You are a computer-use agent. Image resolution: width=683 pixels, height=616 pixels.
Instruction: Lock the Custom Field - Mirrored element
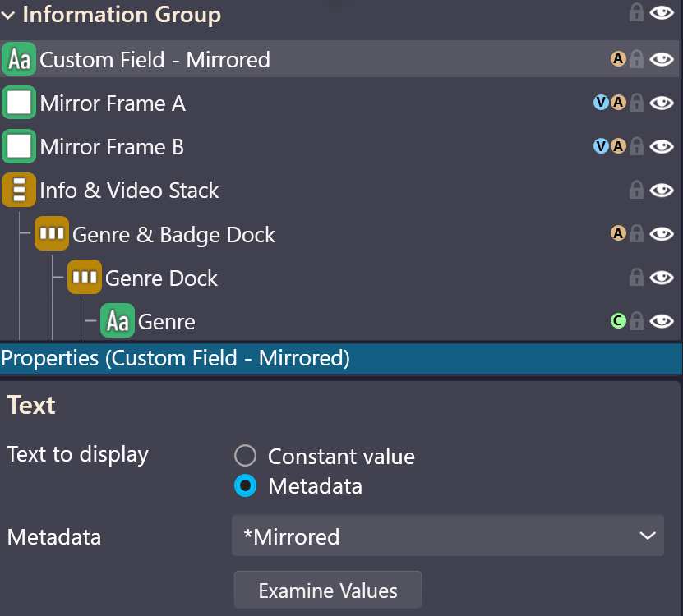(x=636, y=59)
